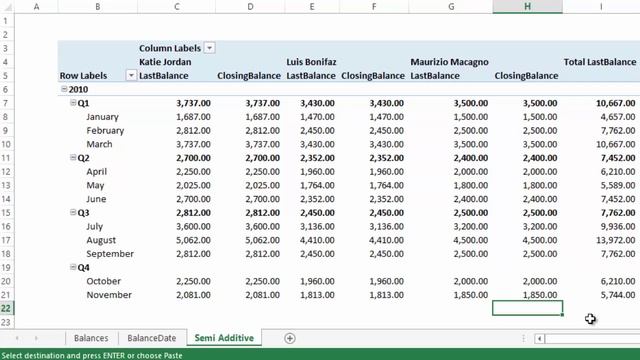This screenshot has height=360, width=640.
Task: Switch to the BalanceDate sheet tab
Action: coord(151,338)
